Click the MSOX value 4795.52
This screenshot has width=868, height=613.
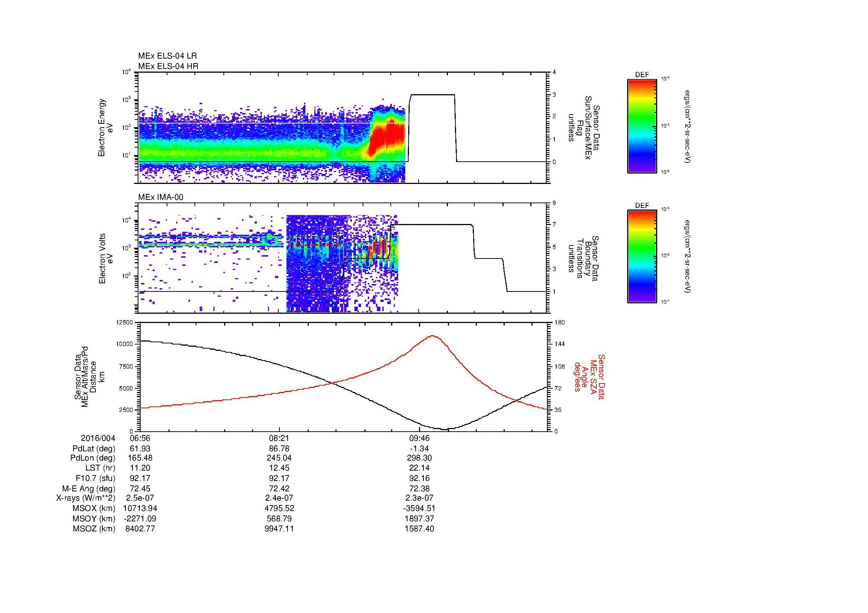(x=279, y=508)
